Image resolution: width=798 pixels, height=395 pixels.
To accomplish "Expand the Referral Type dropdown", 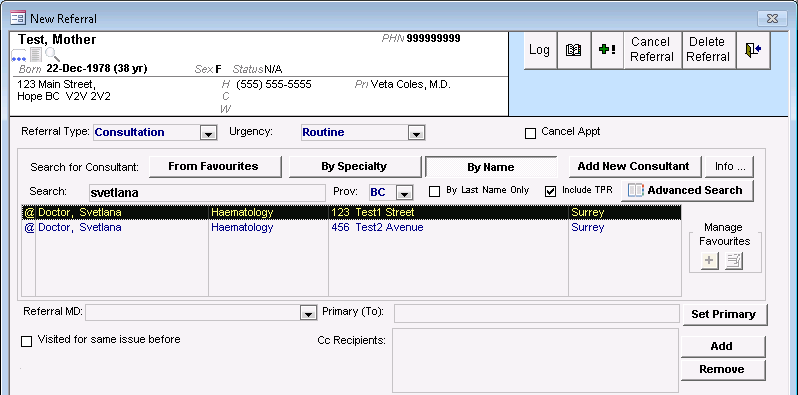I will coord(208,133).
